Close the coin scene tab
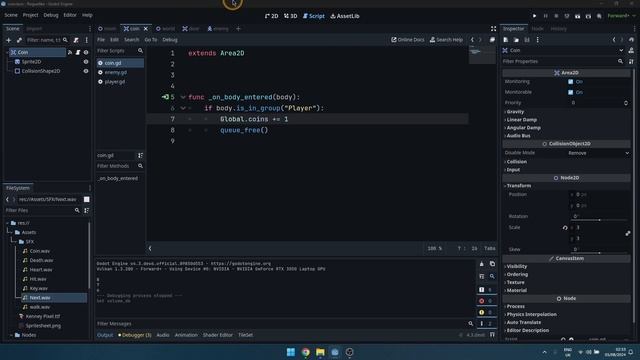This screenshot has width=640, height=360. tap(146, 29)
